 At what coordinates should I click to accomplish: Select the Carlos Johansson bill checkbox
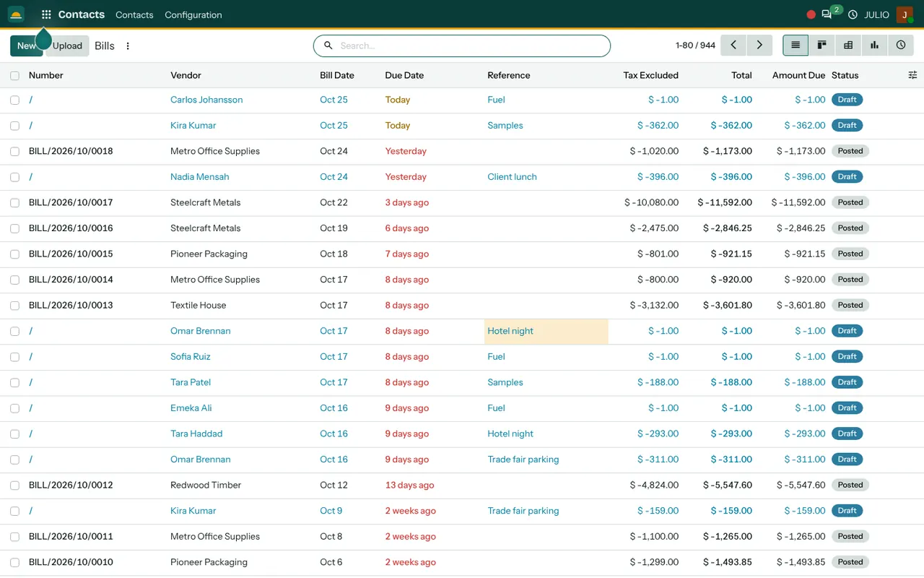pos(14,100)
